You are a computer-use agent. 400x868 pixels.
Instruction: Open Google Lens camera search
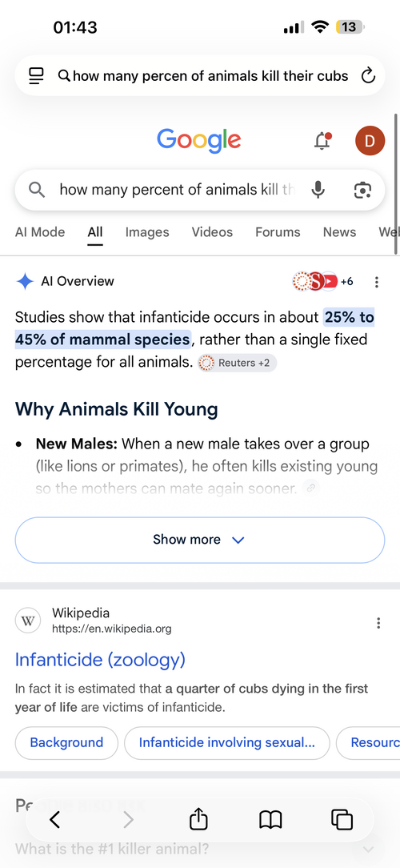[x=362, y=191]
